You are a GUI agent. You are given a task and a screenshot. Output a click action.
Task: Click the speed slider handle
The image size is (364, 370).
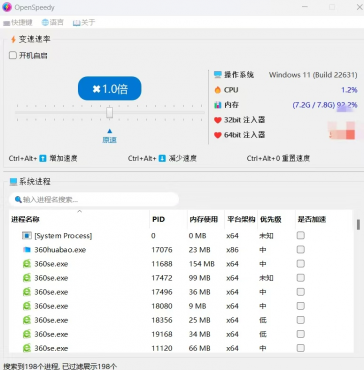click(x=109, y=112)
